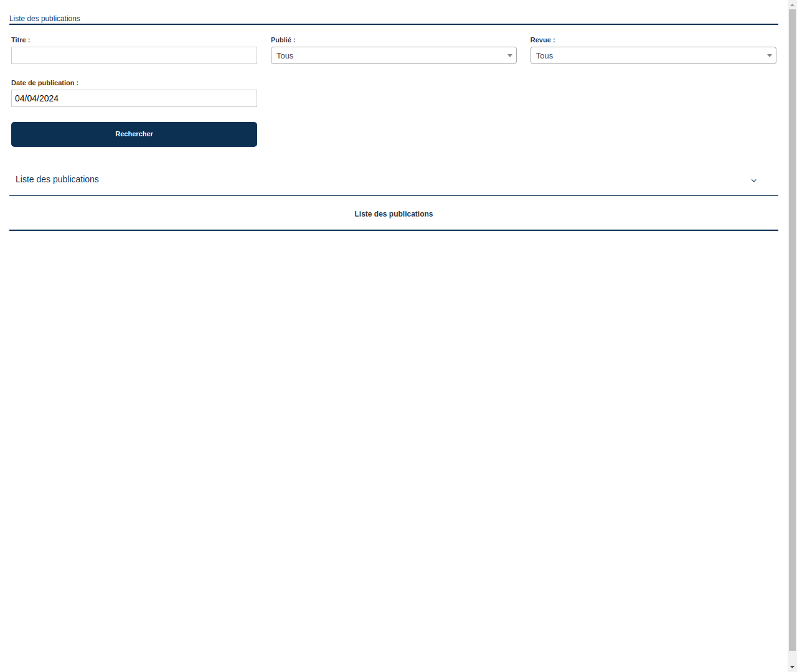The image size is (797, 672).
Task: Click the scrollbar up arrow
Action: coord(791,4)
